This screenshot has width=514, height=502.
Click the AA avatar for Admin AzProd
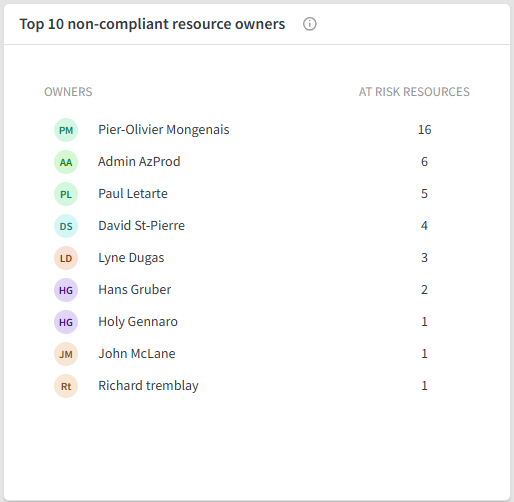(66, 162)
